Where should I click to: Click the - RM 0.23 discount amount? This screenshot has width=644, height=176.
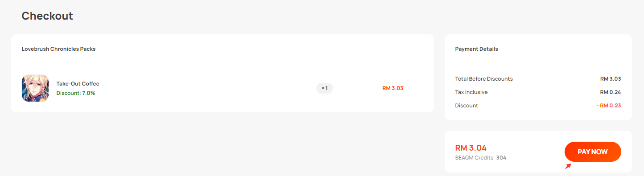click(x=609, y=106)
